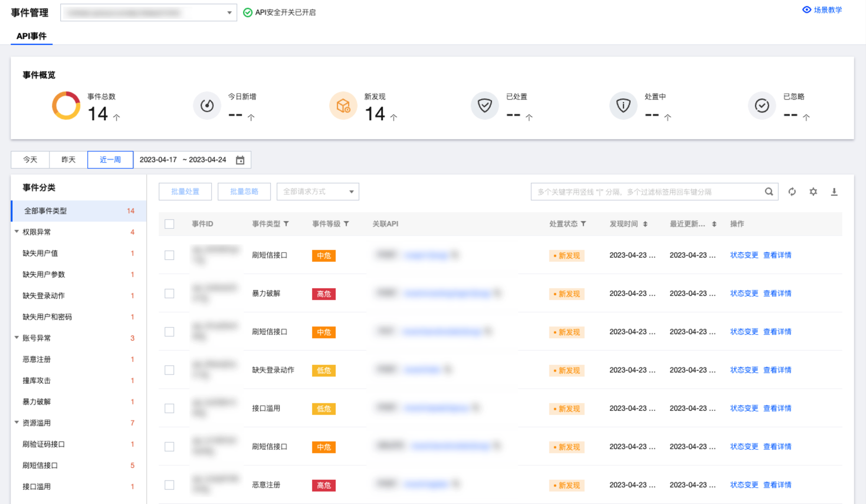The width and height of the screenshot is (866, 504).
Task: Click filter icon next to 事件类型
Action: pos(286,224)
